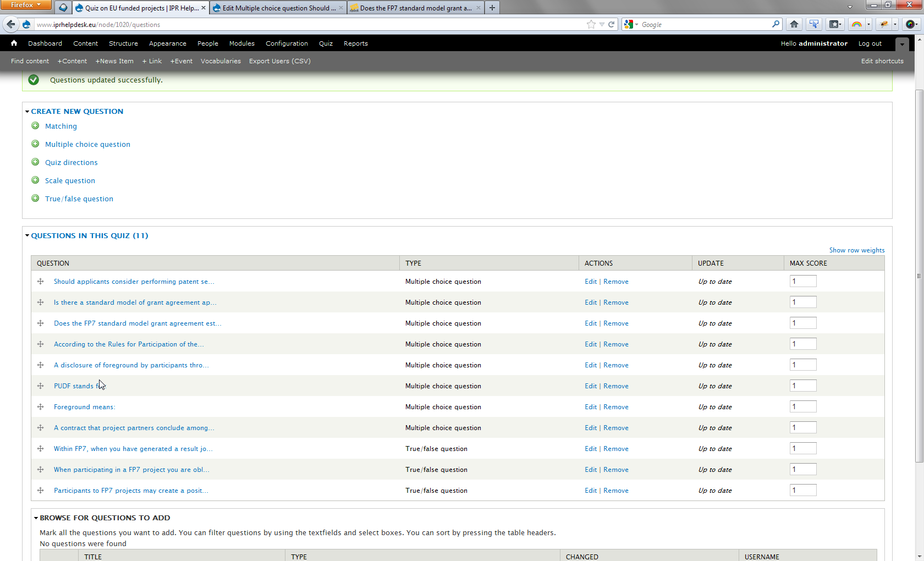Viewport: 924px width, 561px height.
Task: Click the Bookmarks star menu toolbar icon
Action: coord(835,24)
